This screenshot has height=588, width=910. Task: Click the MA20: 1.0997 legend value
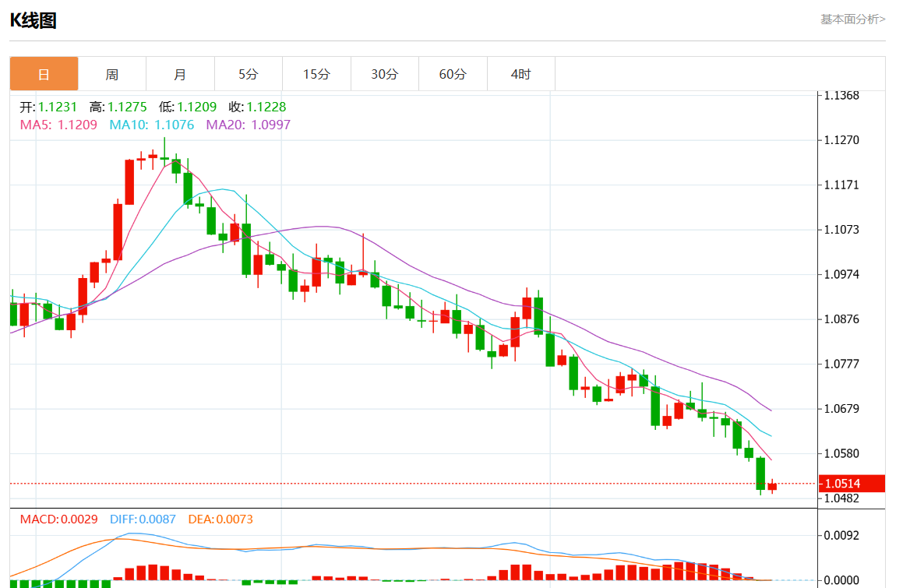coord(249,125)
